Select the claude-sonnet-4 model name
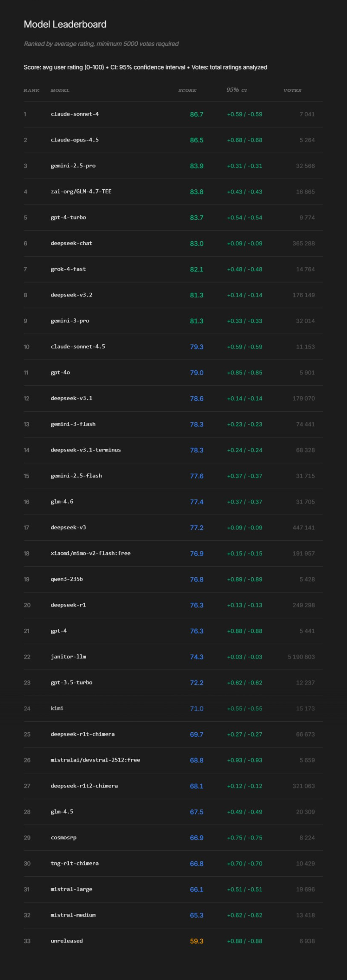 (x=75, y=114)
